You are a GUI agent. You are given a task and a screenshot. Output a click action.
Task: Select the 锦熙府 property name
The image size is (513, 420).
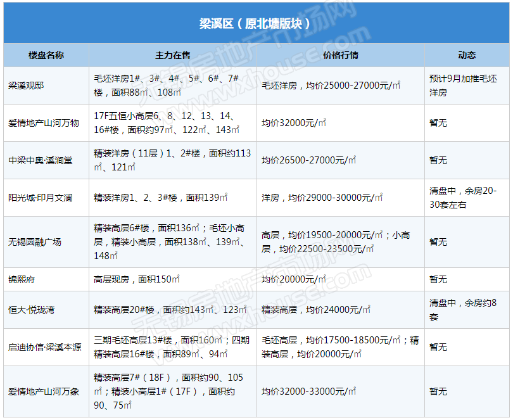tap(22, 279)
